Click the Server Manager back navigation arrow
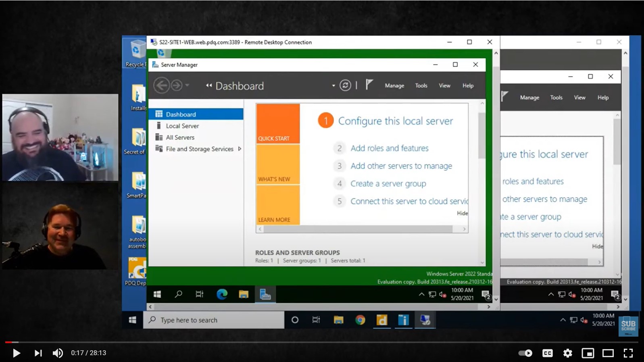Screen dimensions: 644x362 click(x=162, y=85)
